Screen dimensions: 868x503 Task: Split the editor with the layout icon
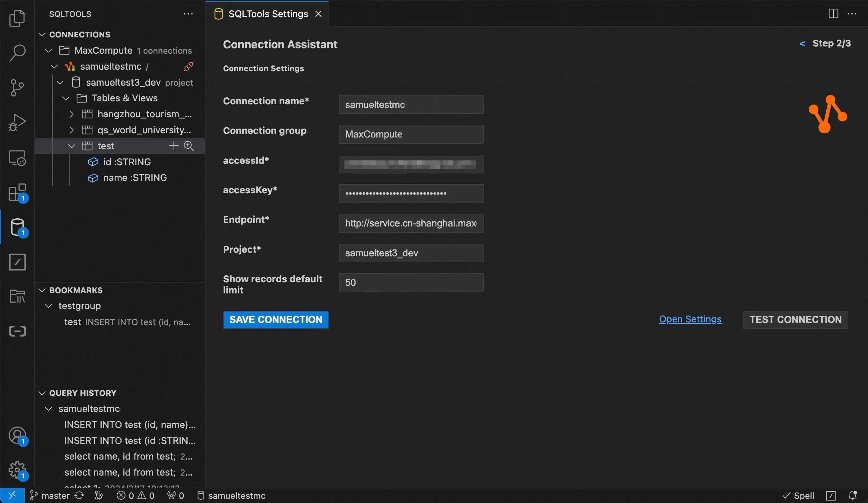pos(833,14)
